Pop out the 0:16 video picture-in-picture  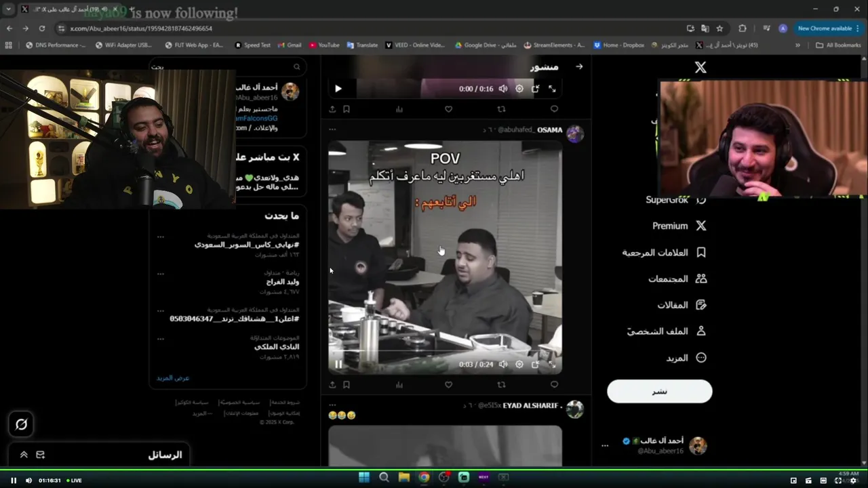pos(536,88)
